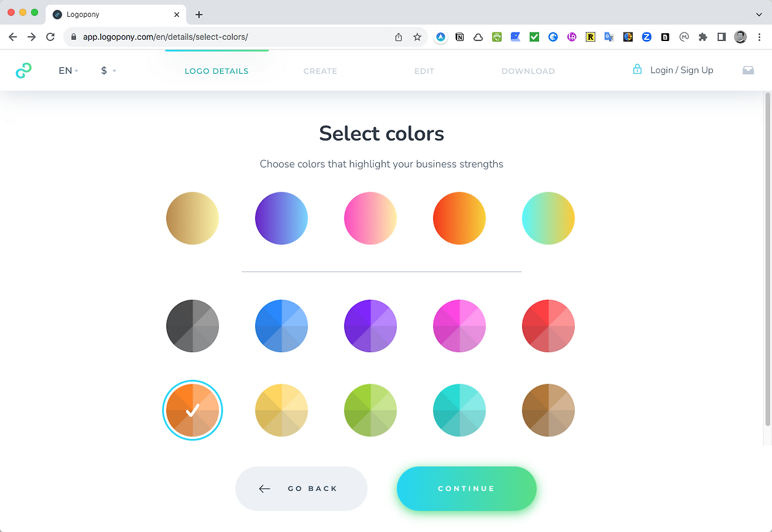Toggle the browser side panel

(x=721, y=37)
